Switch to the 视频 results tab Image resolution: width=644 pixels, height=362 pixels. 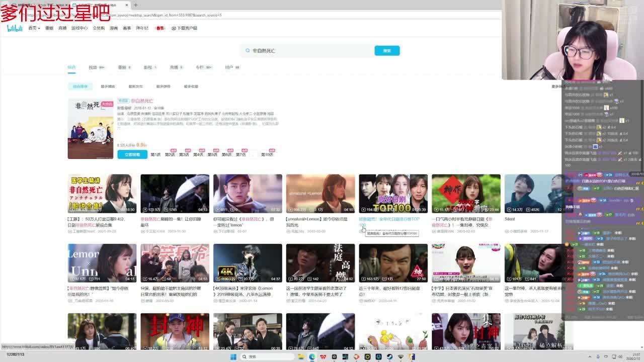pos(93,67)
